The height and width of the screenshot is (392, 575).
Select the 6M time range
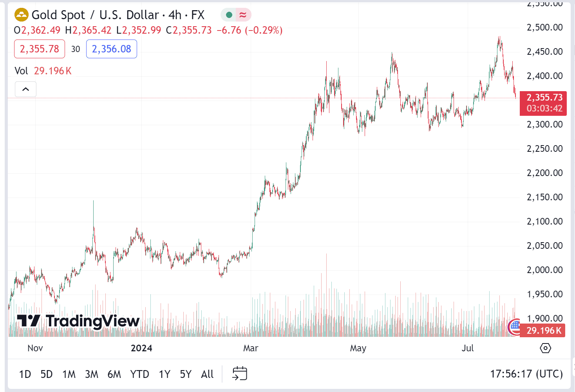pos(114,374)
